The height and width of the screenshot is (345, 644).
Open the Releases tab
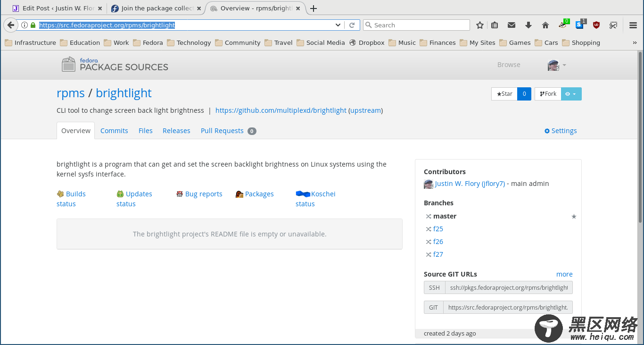(176, 131)
